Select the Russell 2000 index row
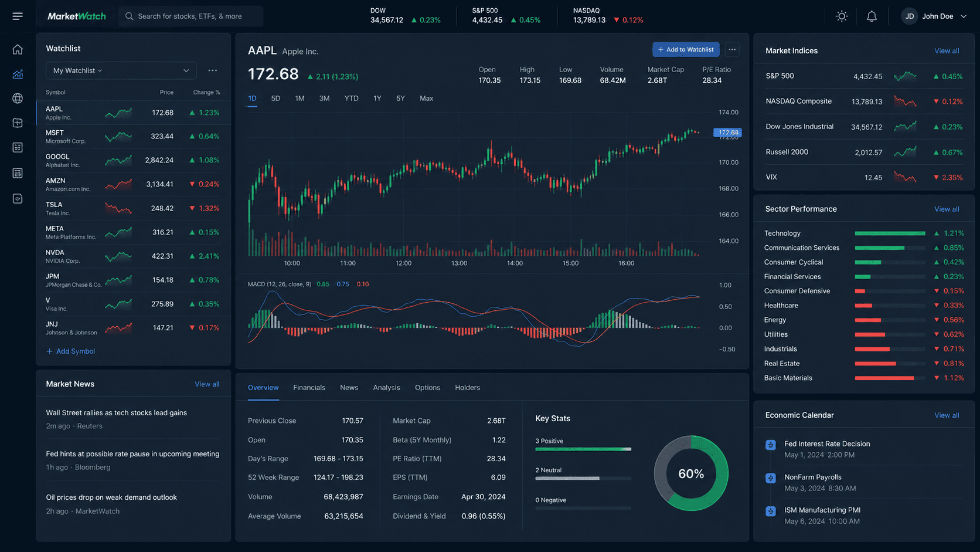The image size is (980, 552). click(x=864, y=152)
